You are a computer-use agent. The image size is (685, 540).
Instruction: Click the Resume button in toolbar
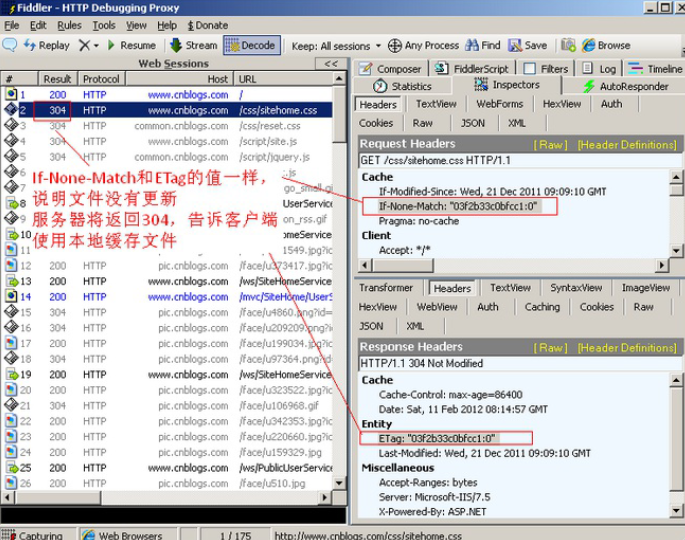[x=130, y=45]
